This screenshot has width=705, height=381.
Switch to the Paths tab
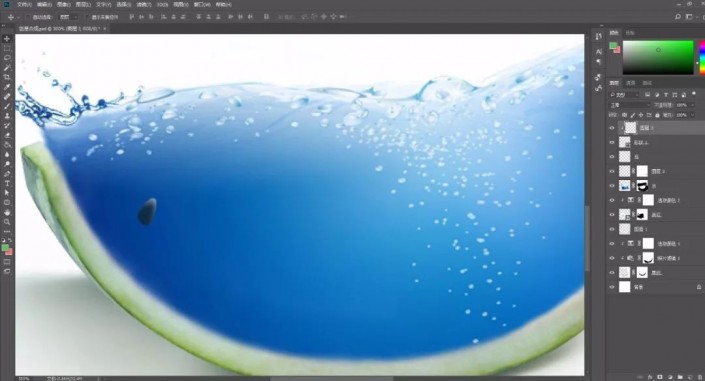[647, 83]
